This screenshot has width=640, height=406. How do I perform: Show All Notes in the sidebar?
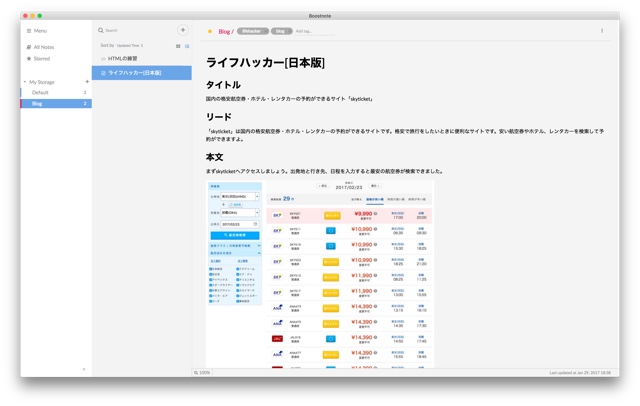pyautogui.click(x=40, y=47)
